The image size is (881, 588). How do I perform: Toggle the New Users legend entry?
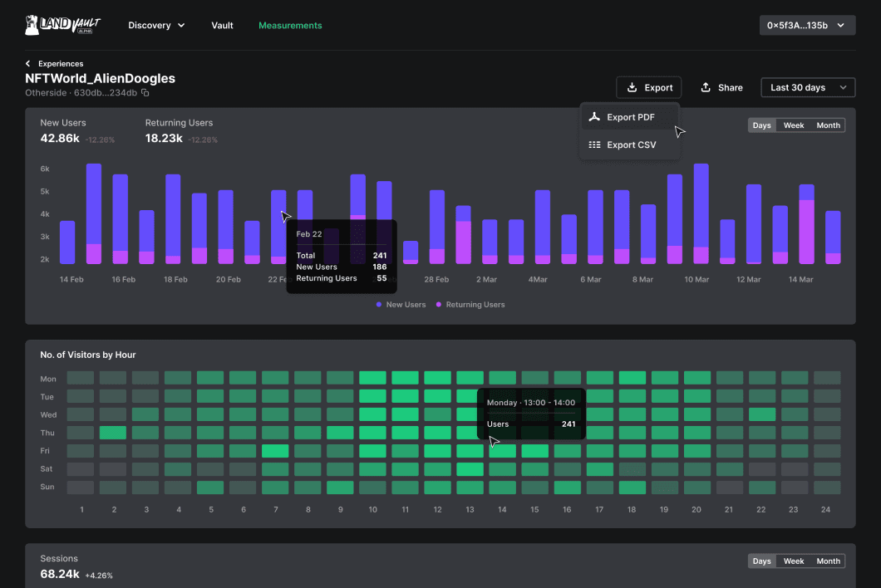point(401,305)
